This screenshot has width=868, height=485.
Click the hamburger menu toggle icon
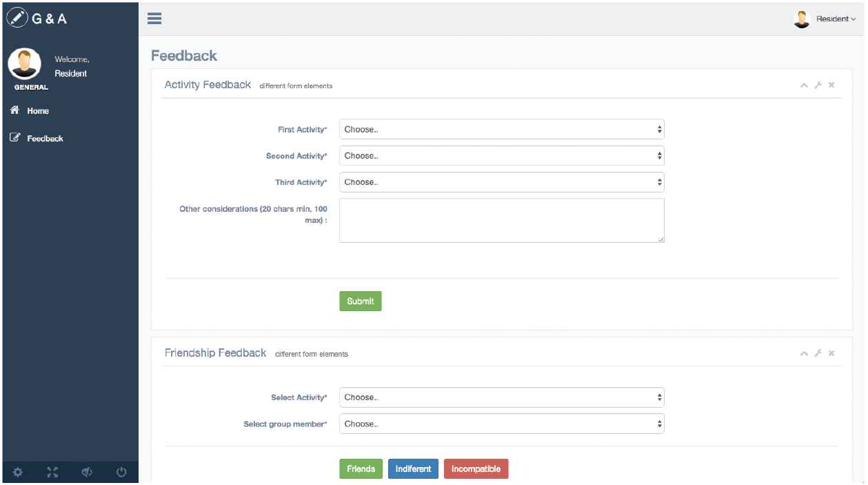(154, 19)
